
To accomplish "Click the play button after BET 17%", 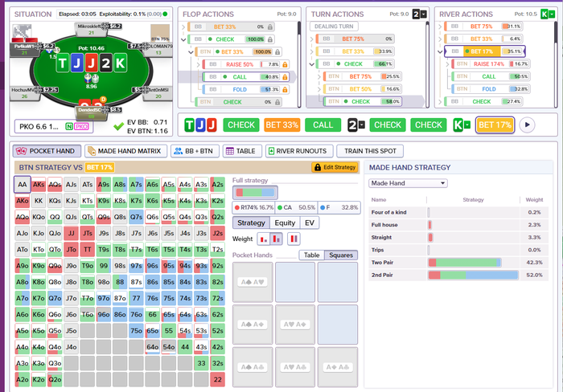I will click(527, 125).
